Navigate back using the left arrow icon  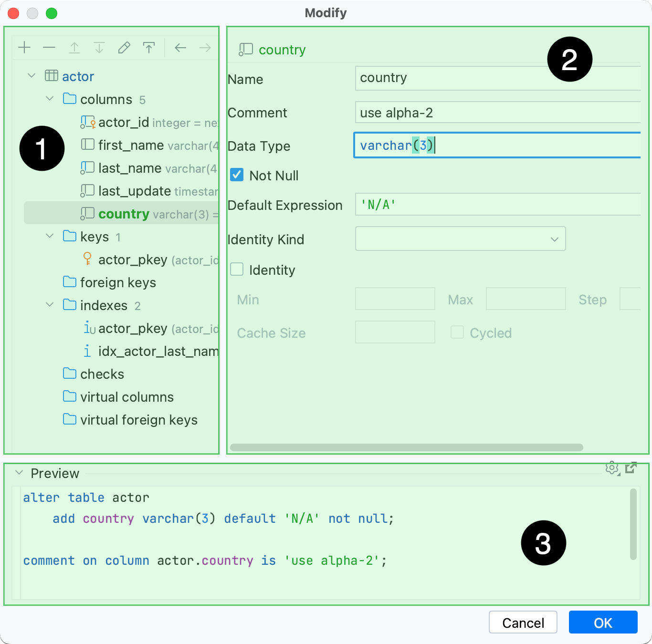point(180,47)
